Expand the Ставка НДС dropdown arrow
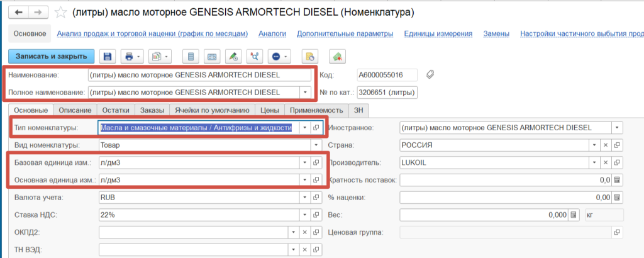This screenshot has height=258, width=644. 305,215
